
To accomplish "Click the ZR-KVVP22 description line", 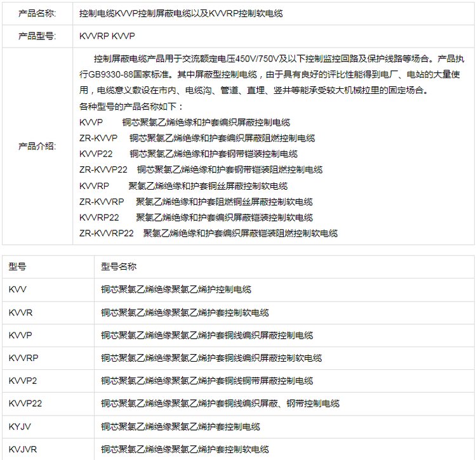I will tap(201, 169).
